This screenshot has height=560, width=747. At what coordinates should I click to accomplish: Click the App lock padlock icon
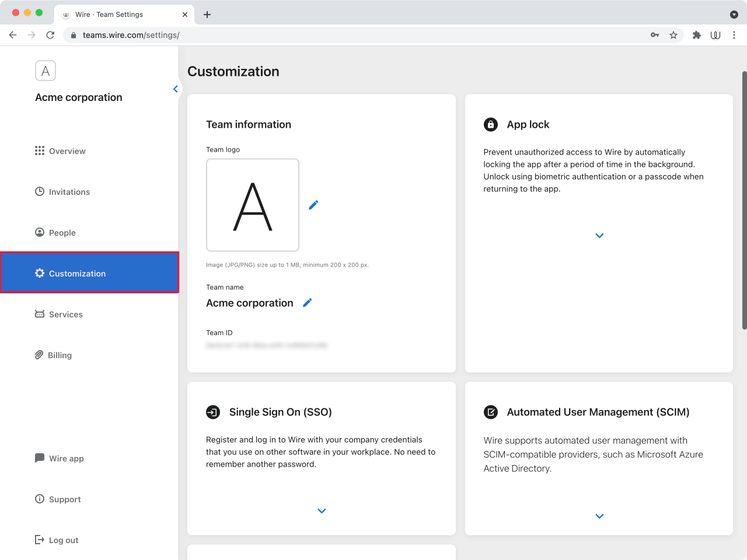click(x=491, y=124)
